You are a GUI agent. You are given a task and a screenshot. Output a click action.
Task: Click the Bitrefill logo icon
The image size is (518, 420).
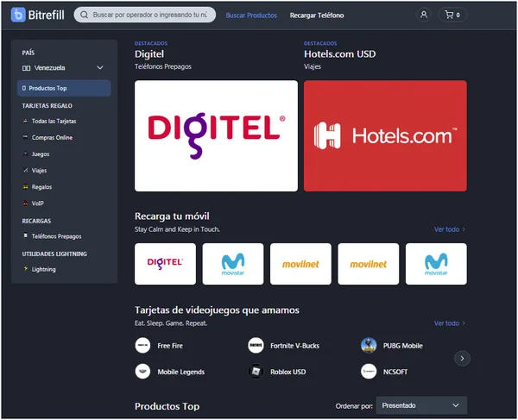[18, 15]
